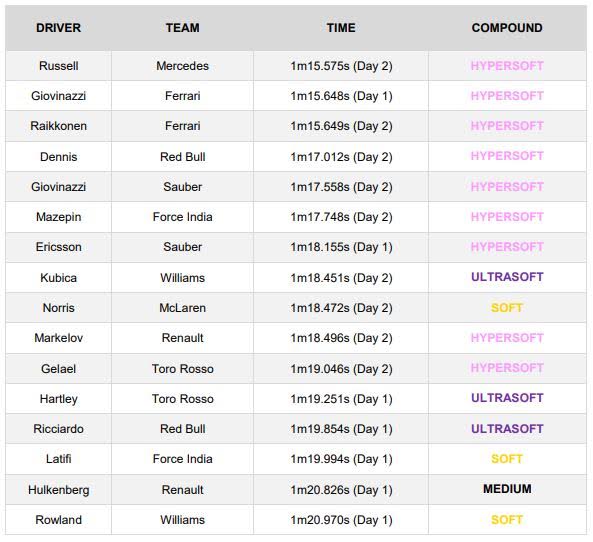Screen dimensions: 593x542
Task: Select the 1m19.251s (Day 1) time
Action: [341, 399]
